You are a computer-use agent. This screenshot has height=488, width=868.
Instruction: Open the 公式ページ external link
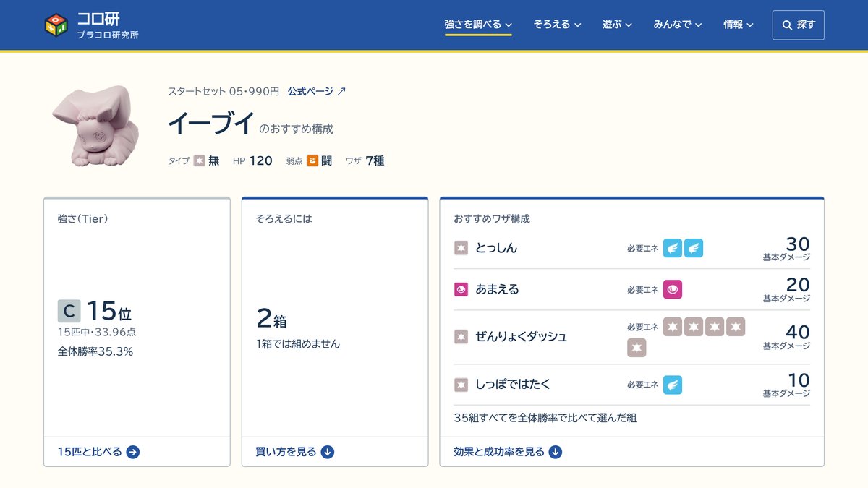click(317, 91)
